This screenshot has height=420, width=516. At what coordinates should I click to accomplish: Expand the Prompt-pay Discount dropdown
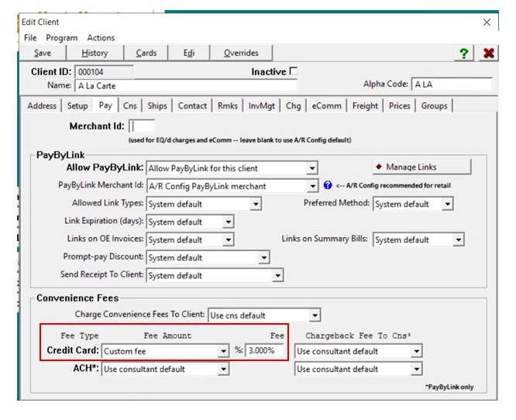pos(264,257)
